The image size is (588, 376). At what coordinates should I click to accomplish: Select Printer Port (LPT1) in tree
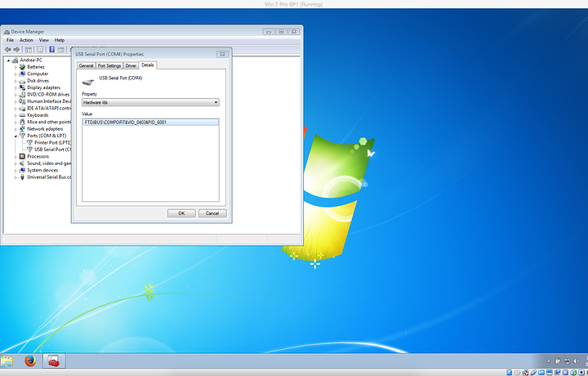pyautogui.click(x=52, y=142)
